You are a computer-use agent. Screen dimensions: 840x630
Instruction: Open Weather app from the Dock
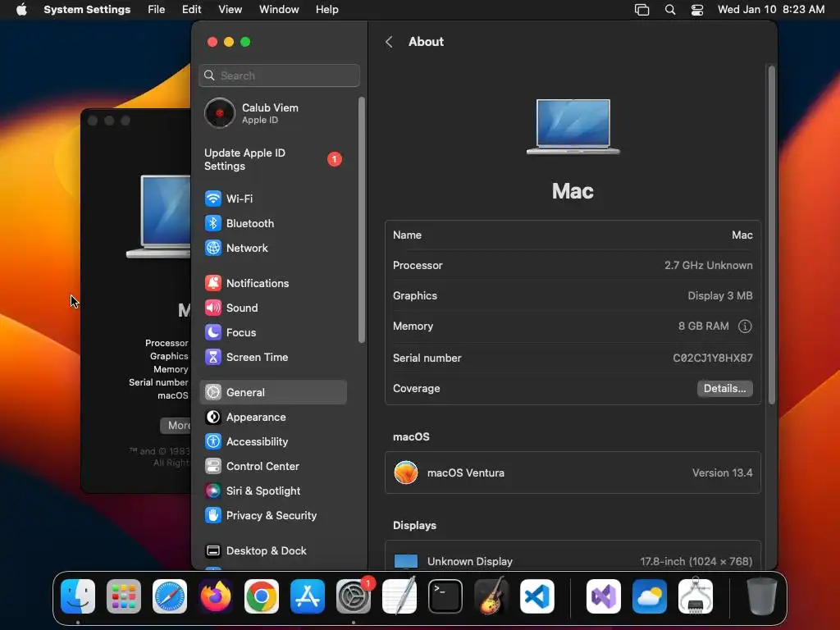[650, 596]
